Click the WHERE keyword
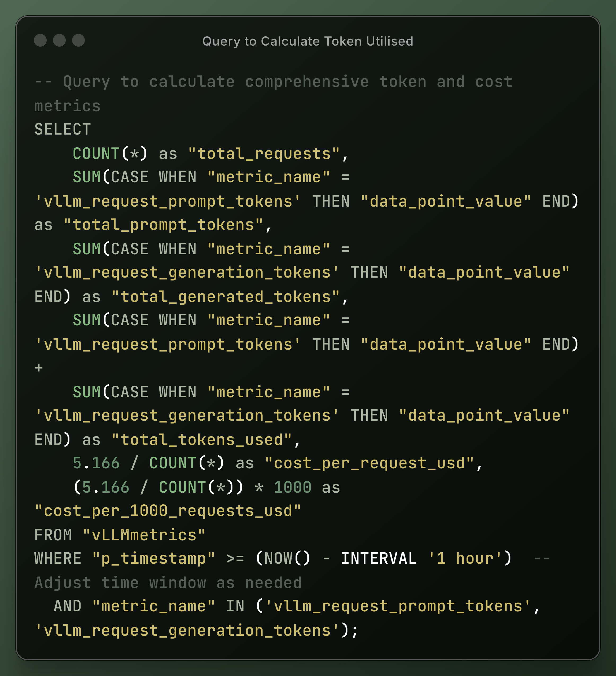616x676 pixels. click(58, 558)
